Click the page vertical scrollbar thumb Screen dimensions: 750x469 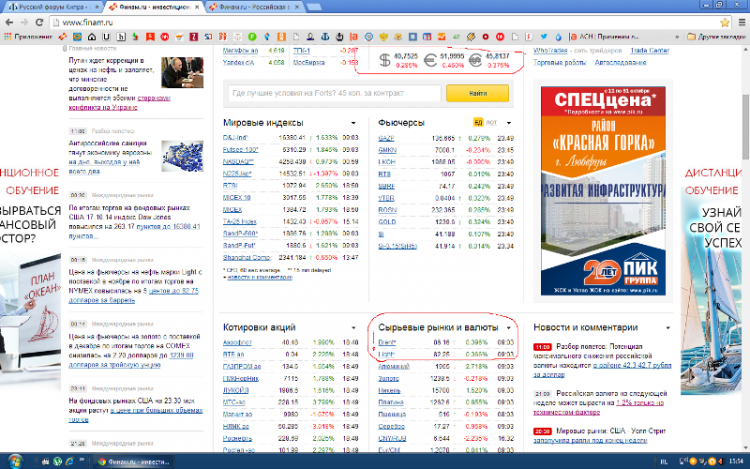(x=746, y=127)
